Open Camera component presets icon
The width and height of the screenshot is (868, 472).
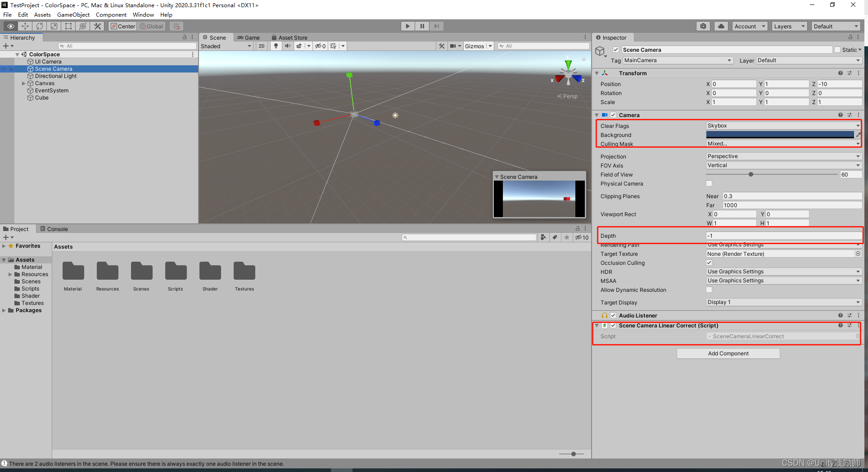[850, 115]
